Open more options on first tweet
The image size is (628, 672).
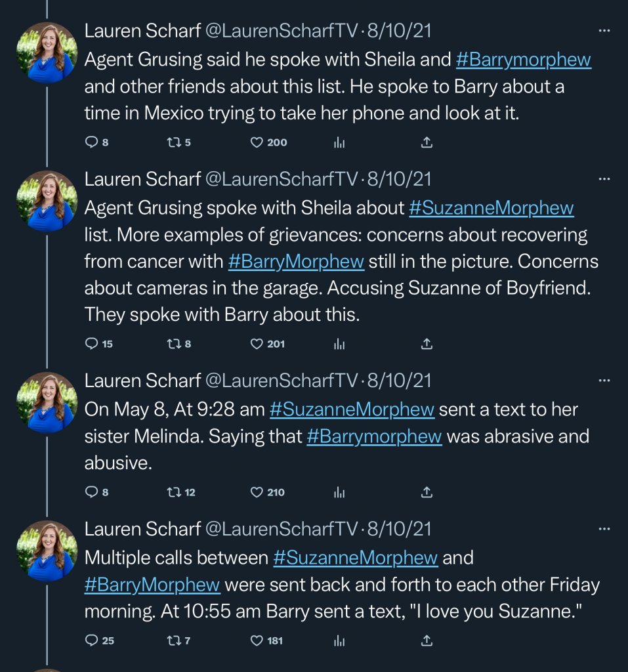pyautogui.click(x=605, y=30)
